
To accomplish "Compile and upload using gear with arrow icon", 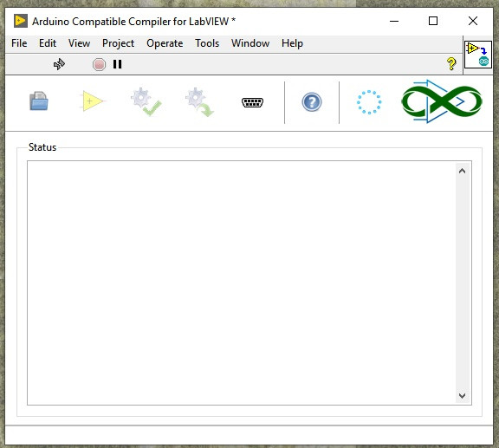I will point(199,102).
